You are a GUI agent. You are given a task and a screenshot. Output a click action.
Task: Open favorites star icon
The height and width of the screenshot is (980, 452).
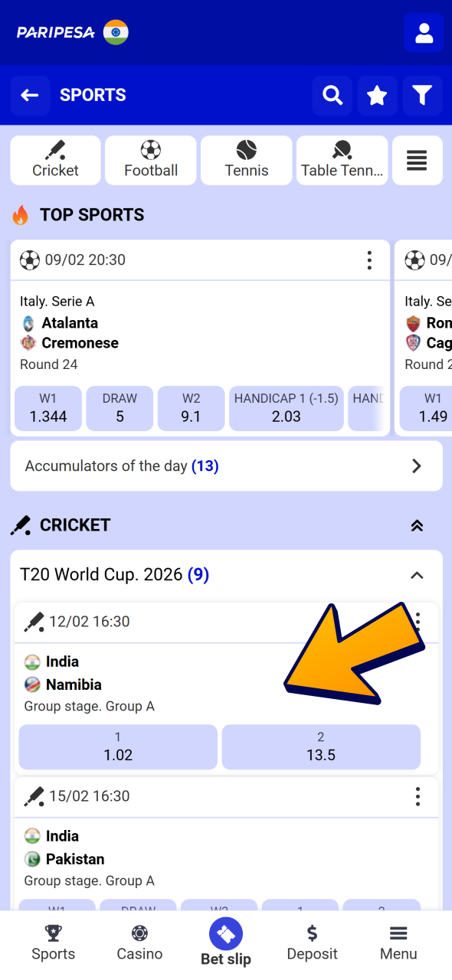coord(377,95)
